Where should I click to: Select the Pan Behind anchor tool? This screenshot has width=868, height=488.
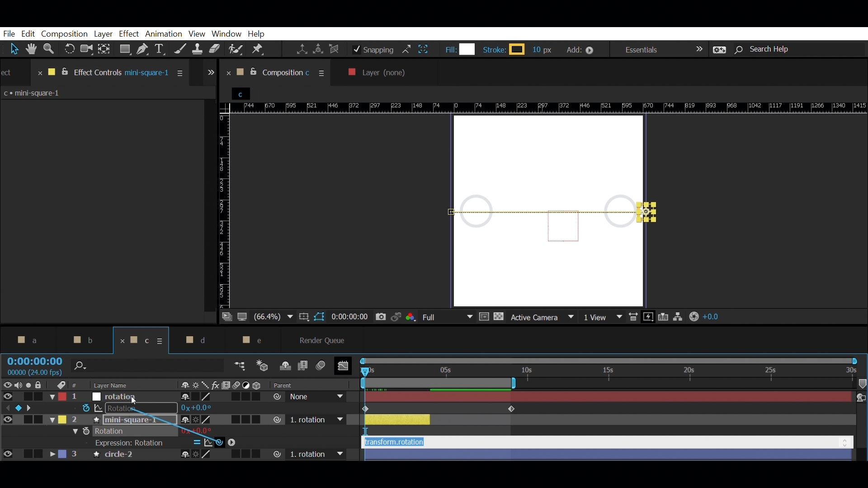click(104, 49)
